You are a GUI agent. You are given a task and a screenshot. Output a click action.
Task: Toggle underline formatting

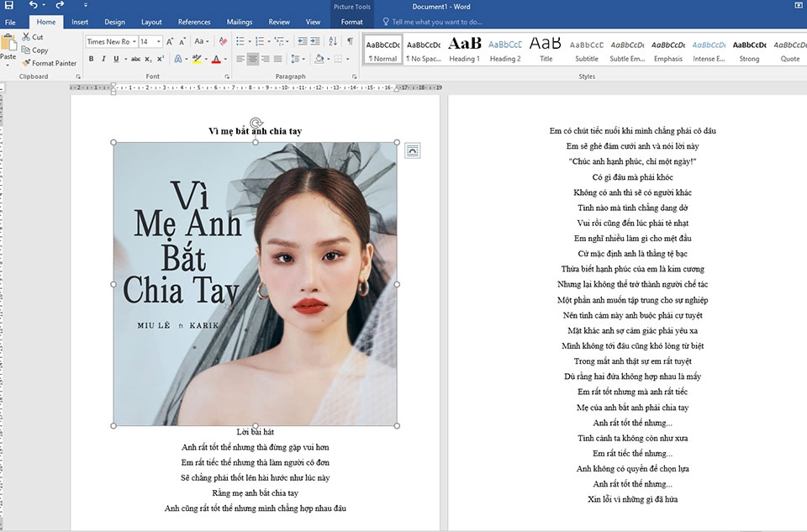pos(116,59)
